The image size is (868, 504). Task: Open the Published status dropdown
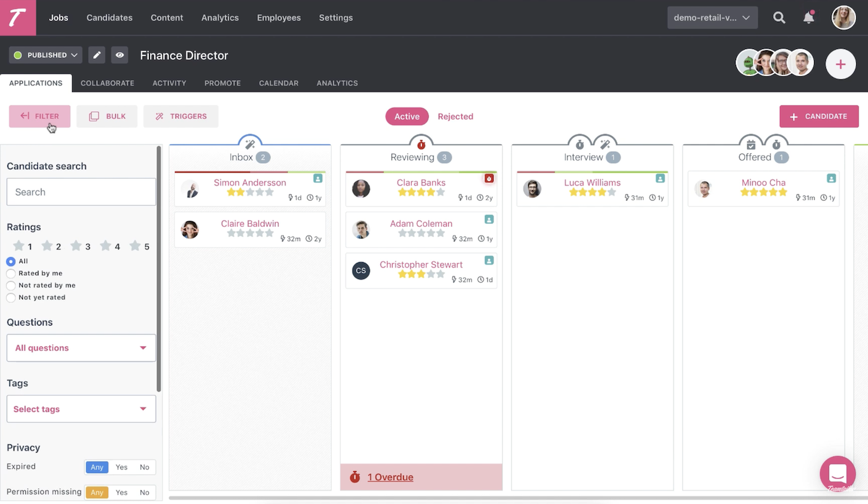pyautogui.click(x=46, y=55)
